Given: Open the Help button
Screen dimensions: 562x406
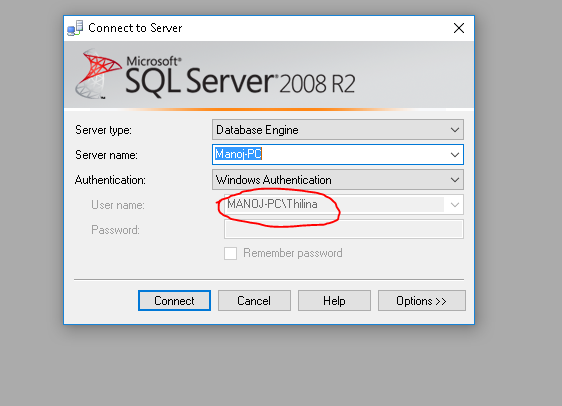Looking at the screenshot, I should point(334,300).
